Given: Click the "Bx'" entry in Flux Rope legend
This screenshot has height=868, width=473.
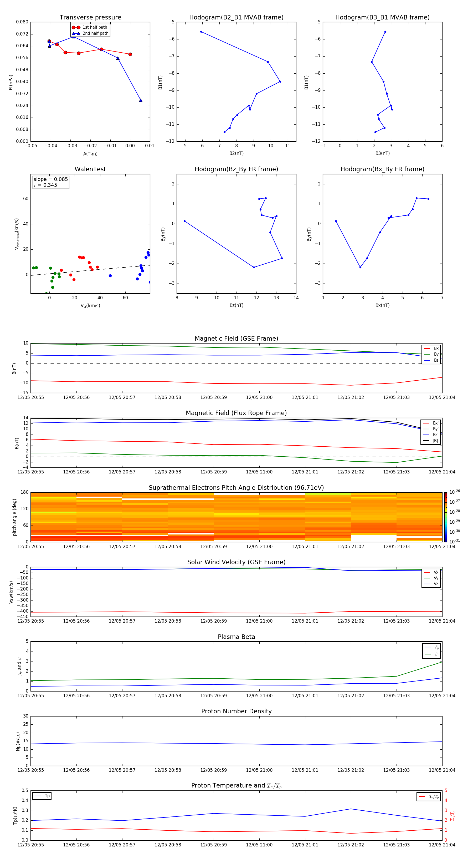Looking at the screenshot, I should coord(431,423).
